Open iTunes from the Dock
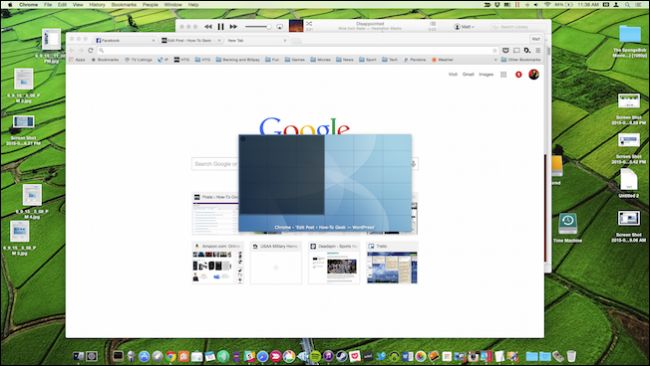The width and height of the screenshot is (650, 366). pyautogui.click(x=328, y=356)
